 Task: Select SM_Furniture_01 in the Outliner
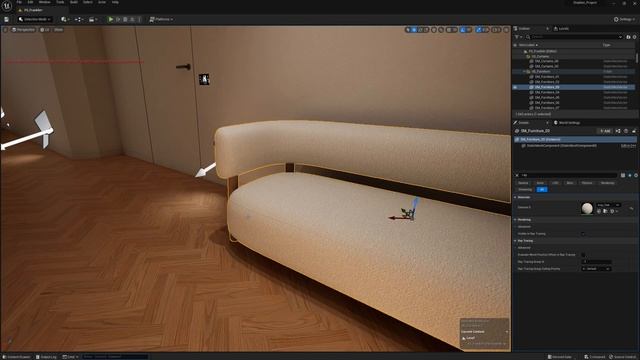click(x=547, y=76)
